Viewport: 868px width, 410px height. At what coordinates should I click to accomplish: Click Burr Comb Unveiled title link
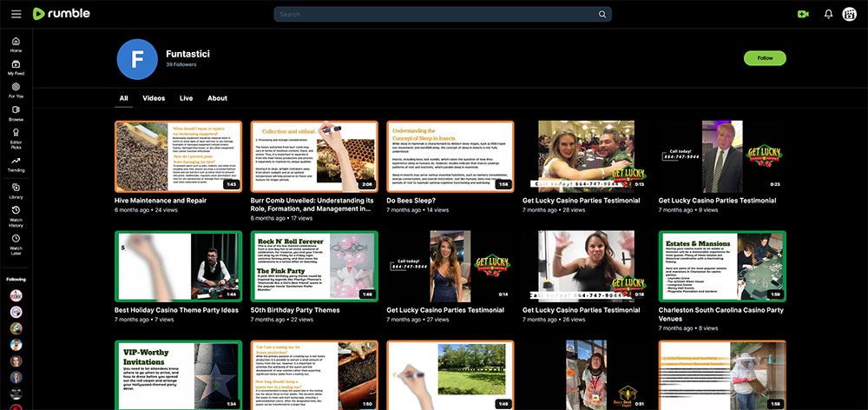(x=312, y=205)
